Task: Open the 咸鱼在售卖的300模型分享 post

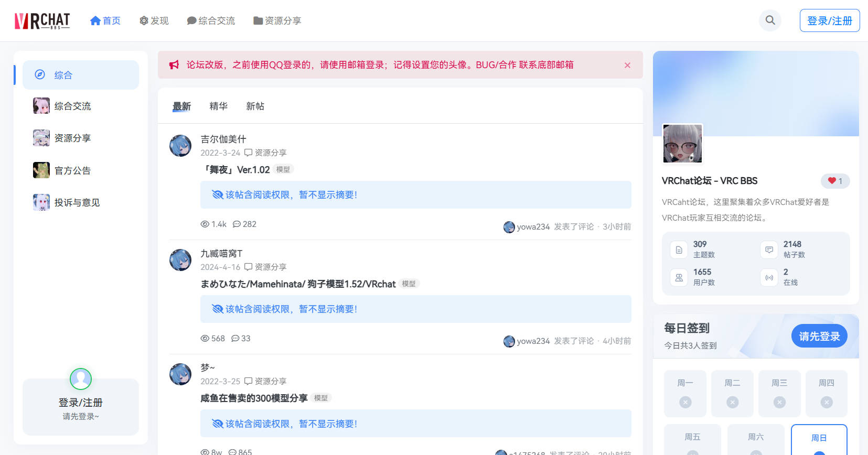Action: pos(254,398)
